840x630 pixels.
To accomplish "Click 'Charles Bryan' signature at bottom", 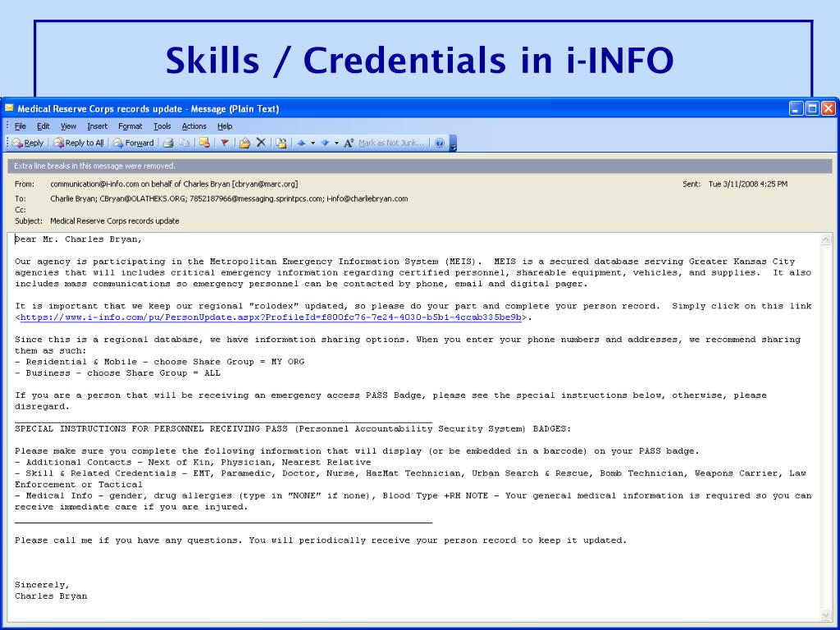I will [51, 596].
